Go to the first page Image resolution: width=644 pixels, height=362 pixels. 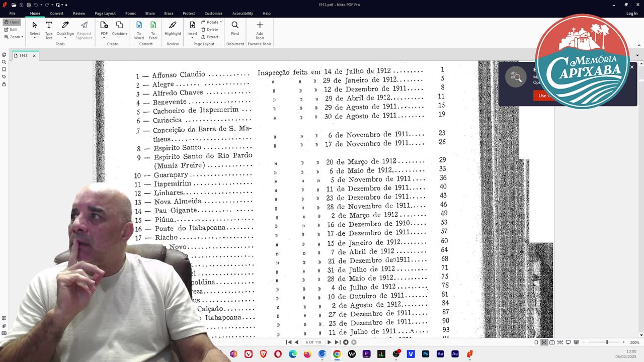click(289, 342)
